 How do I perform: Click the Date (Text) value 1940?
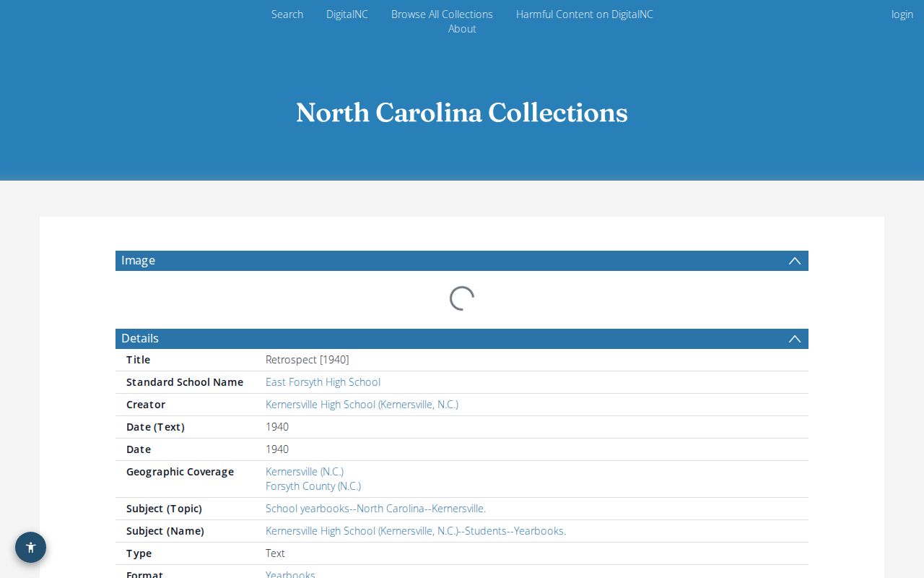(277, 427)
